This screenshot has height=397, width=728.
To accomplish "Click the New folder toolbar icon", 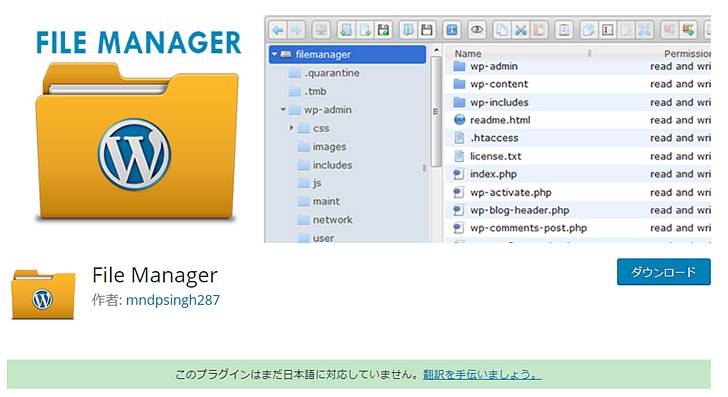I will click(346, 31).
